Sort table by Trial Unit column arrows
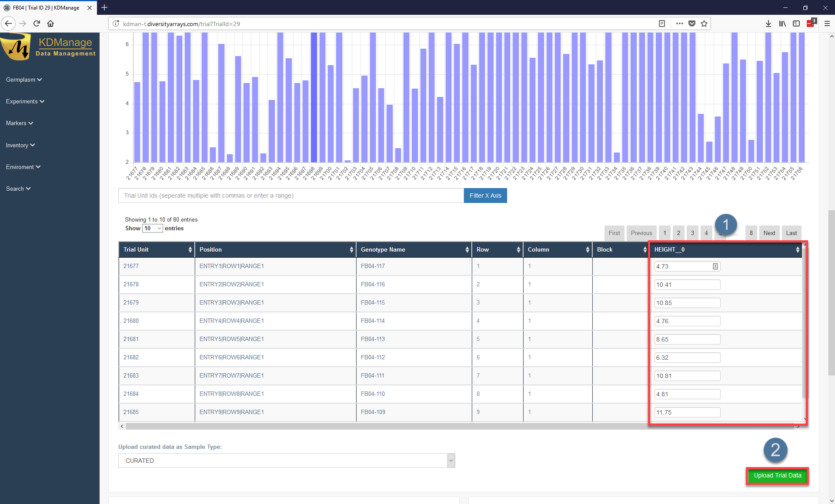The image size is (835, 504). pyautogui.click(x=190, y=249)
